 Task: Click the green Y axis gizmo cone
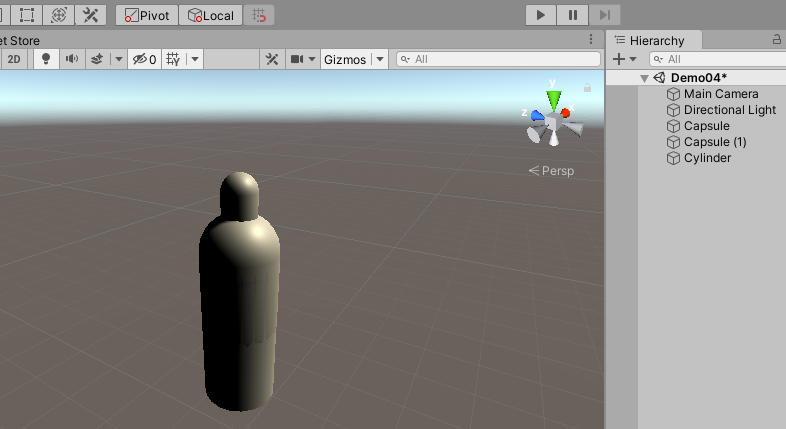pos(553,100)
